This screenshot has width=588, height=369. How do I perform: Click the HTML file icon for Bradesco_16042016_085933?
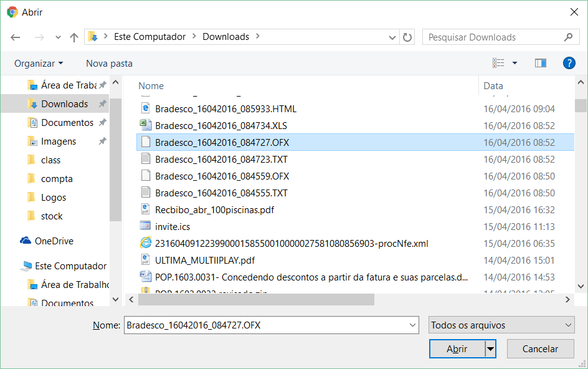(x=146, y=108)
